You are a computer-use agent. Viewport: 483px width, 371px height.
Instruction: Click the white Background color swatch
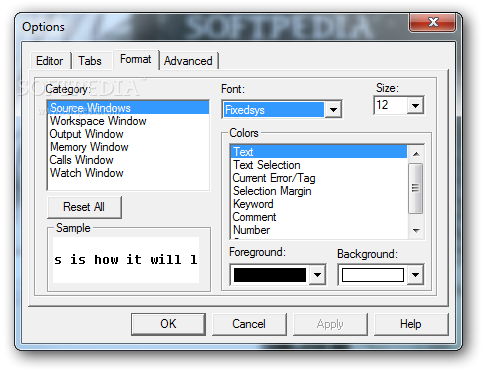coord(373,275)
